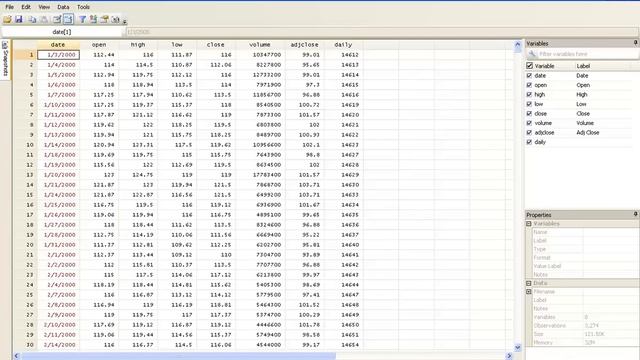
Task: Click the Paste toolbar icon
Action: tap(44, 19)
